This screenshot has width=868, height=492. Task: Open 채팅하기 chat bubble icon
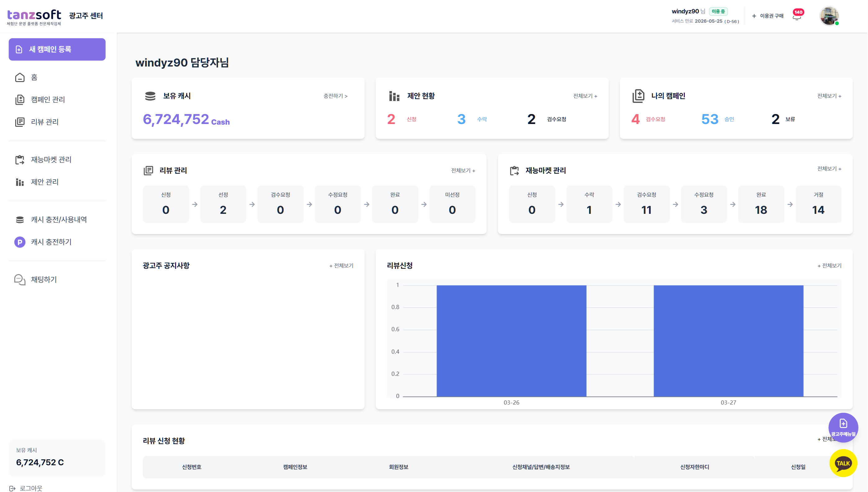[20, 279]
